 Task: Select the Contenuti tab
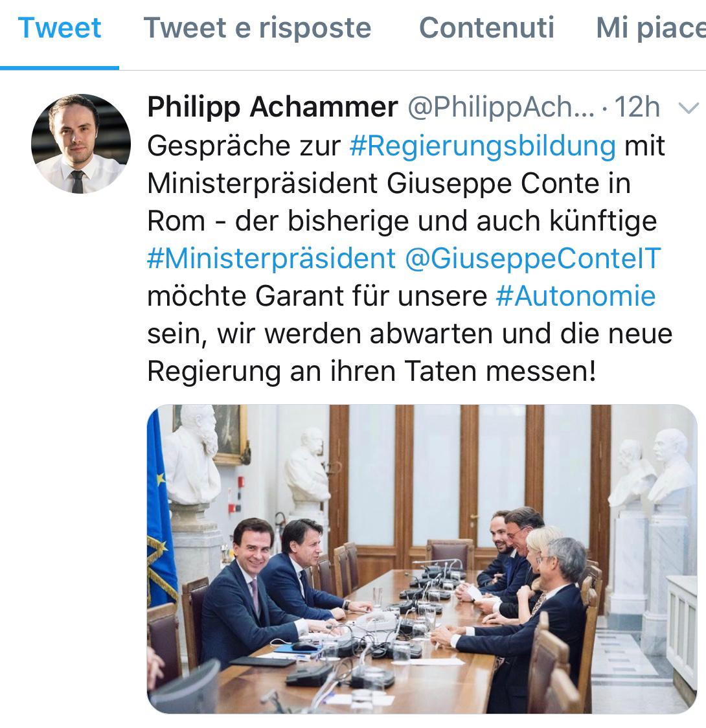point(486,28)
